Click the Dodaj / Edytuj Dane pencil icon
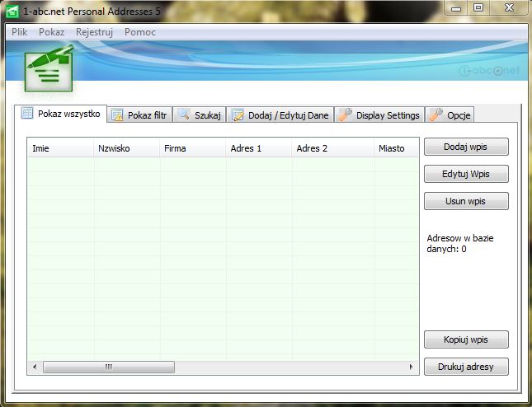Screen dimensions: 532x407 238,115
